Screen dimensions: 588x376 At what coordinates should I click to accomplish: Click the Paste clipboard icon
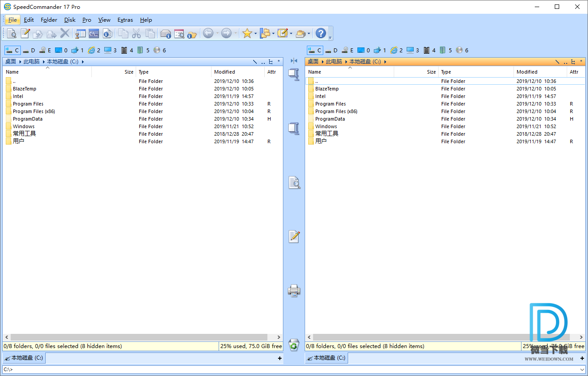pyautogui.click(x=150, y=33)
